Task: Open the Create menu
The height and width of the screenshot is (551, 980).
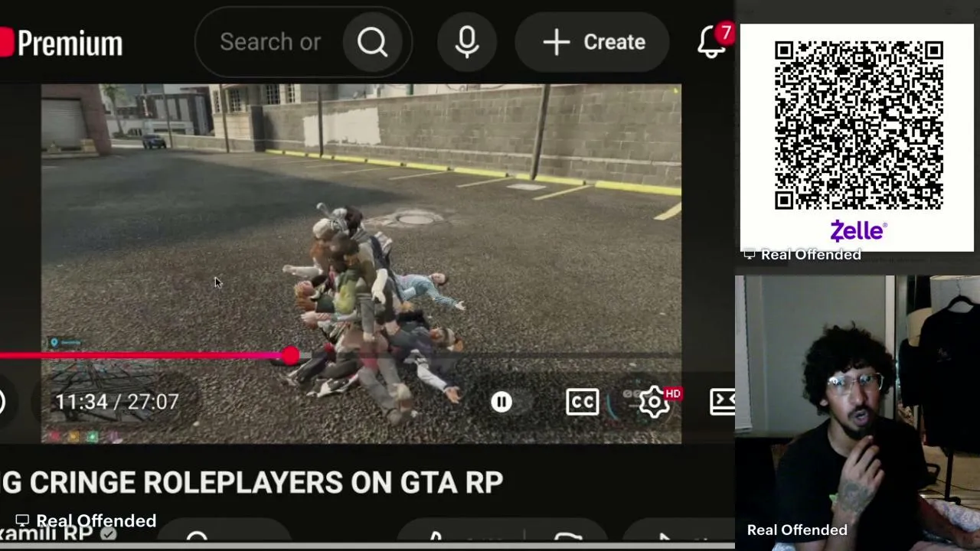Action: tap(593, 42)
